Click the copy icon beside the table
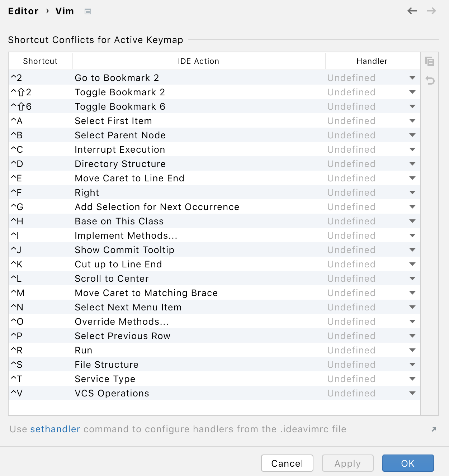This screenshot has width=449, height=476. point(430,61)
